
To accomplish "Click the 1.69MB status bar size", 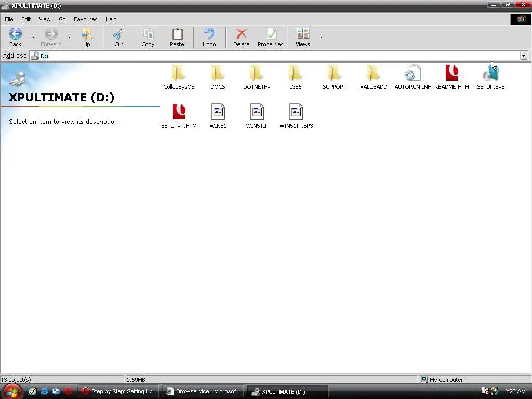I will (136, 380).
